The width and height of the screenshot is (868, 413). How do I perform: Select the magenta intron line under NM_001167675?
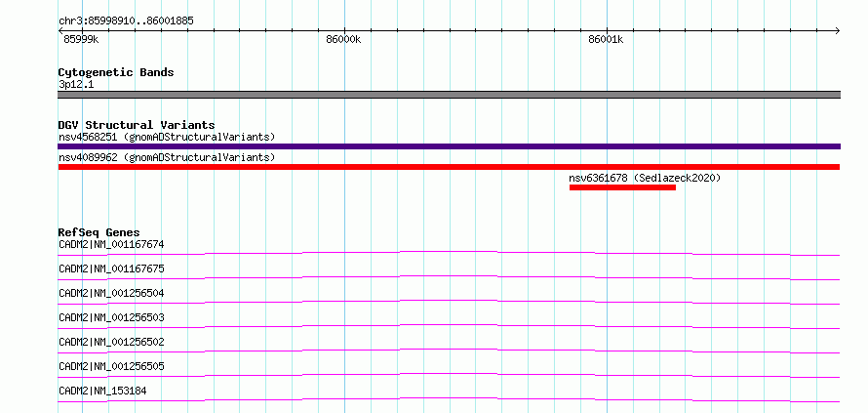tap(449, 276)
